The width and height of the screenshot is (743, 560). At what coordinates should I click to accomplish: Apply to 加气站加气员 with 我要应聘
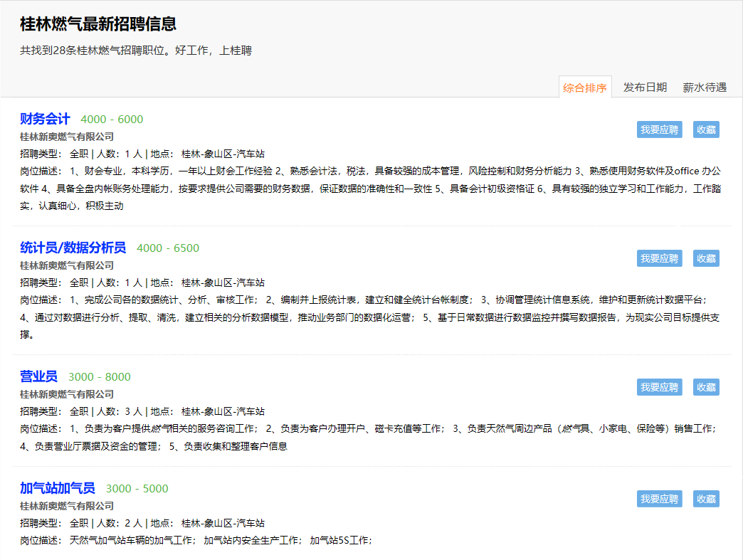tap(659, 498)
